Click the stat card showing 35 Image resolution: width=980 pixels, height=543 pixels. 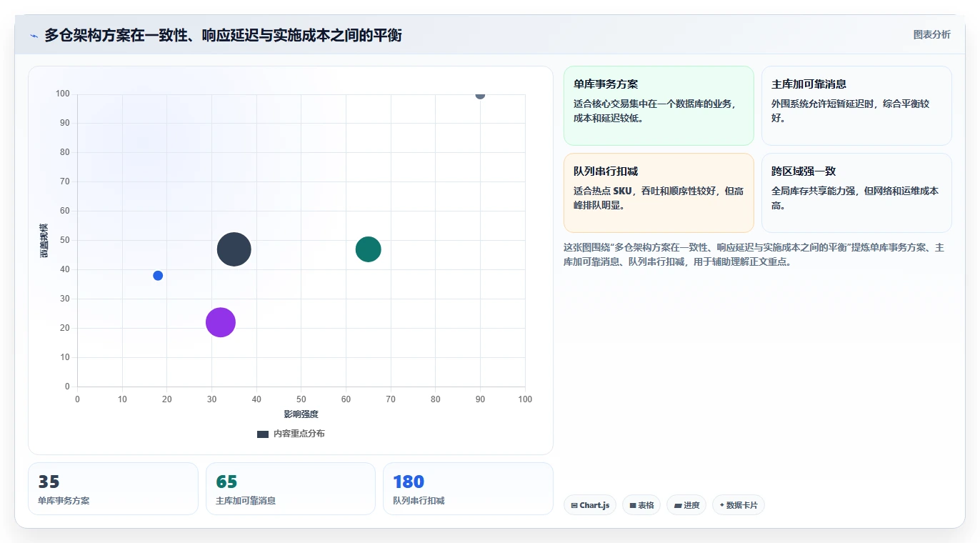click(113, 489)
